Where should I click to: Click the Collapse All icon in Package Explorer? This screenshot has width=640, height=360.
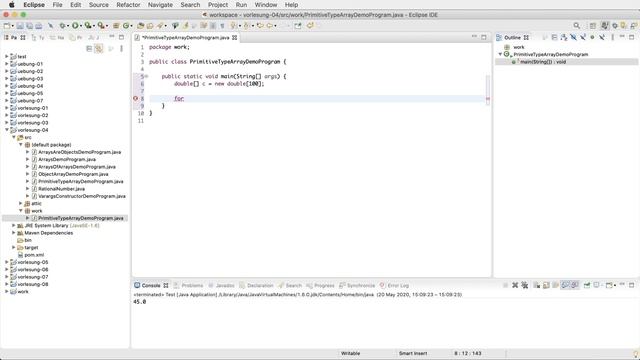click(x=89, y=49)
